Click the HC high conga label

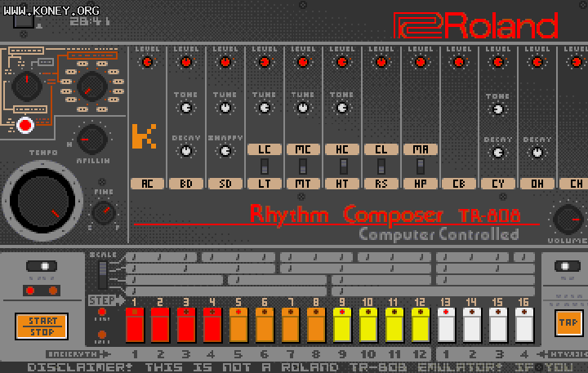tap(342, 149)
